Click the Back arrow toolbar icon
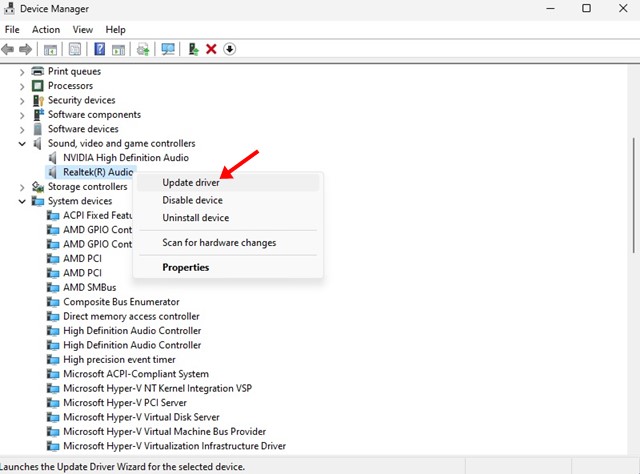Screen dimensions: 640x474 click(x=9, y=49)
